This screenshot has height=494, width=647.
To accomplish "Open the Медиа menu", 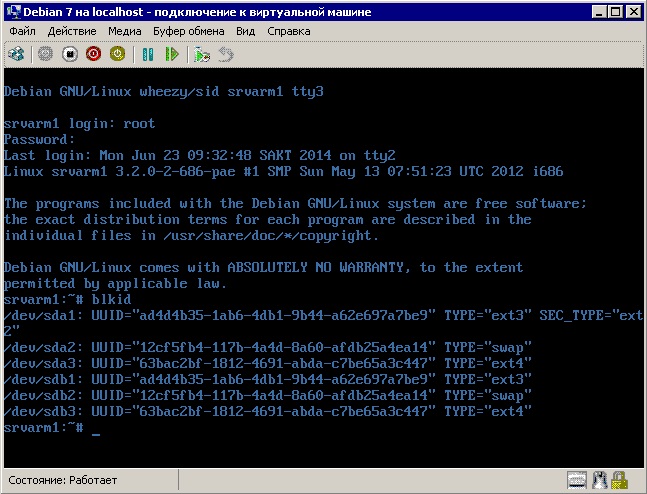I will pyautogui.click(x=125, y=31).
